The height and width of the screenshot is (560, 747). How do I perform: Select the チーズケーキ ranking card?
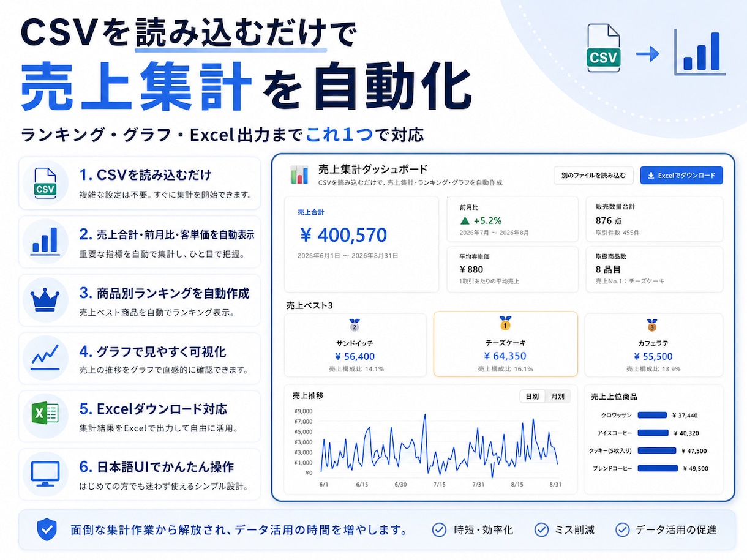click(x=505, y=344)
